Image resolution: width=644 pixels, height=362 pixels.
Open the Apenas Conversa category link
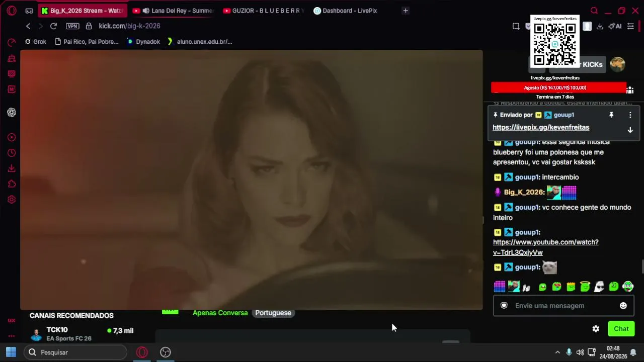pos(220,313)
